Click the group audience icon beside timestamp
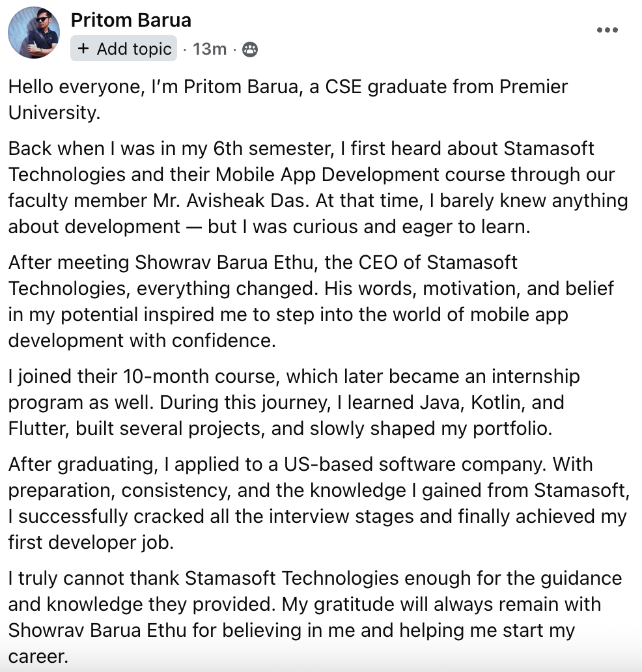The width and height of the screenshot is (642, 672). click(249, 49)
